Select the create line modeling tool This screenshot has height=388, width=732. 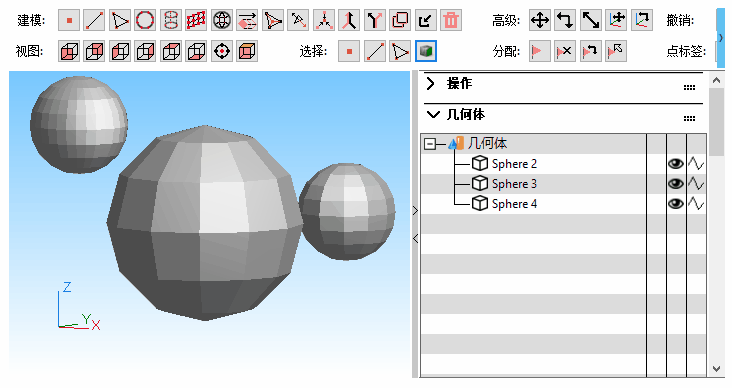pos(94,21)
